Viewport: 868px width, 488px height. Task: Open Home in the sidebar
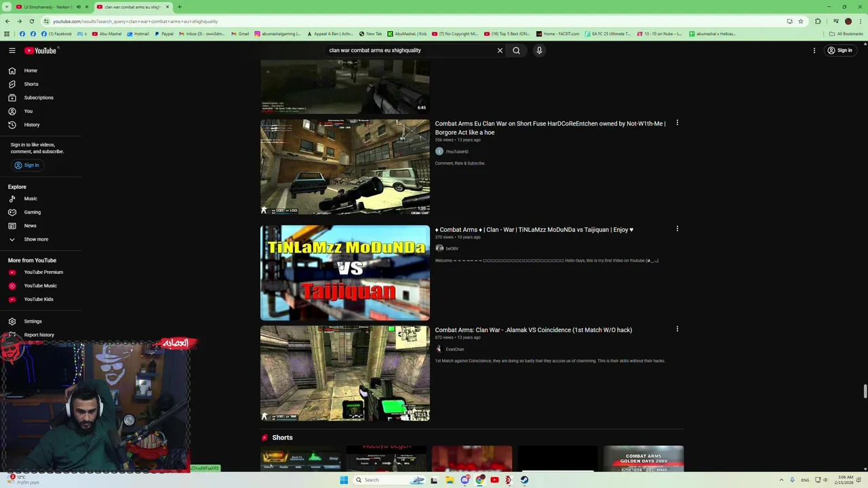[31, 70]
